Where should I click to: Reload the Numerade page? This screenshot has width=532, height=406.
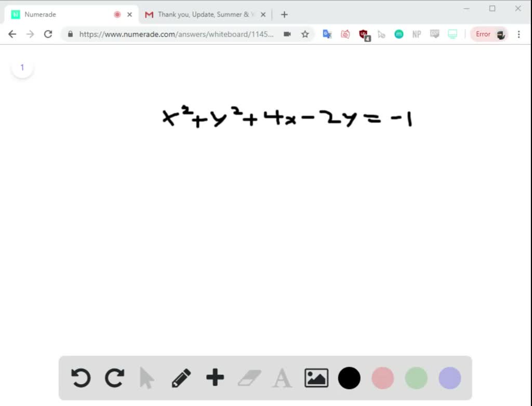pos(48,34)
